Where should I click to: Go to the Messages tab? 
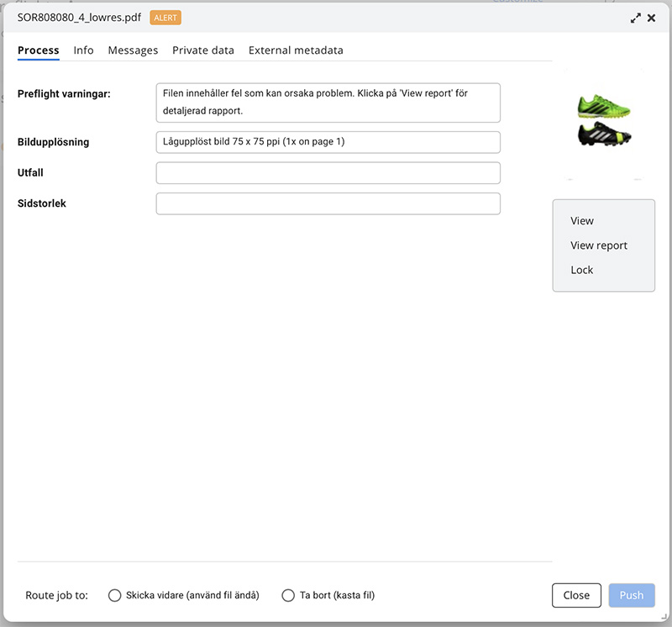pyautogui.click(x=133, y=50)
